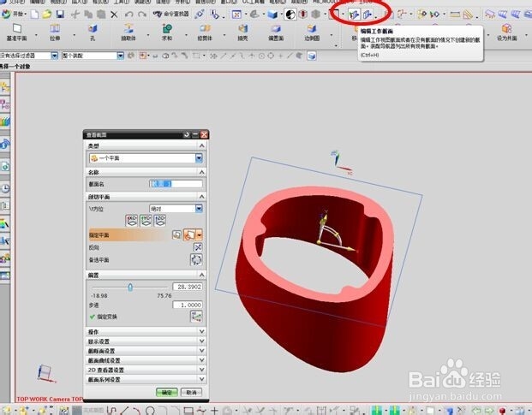Select the Edge Blend (边倒圆) tool
Viewport: 532px width, 415px height.
312,33
